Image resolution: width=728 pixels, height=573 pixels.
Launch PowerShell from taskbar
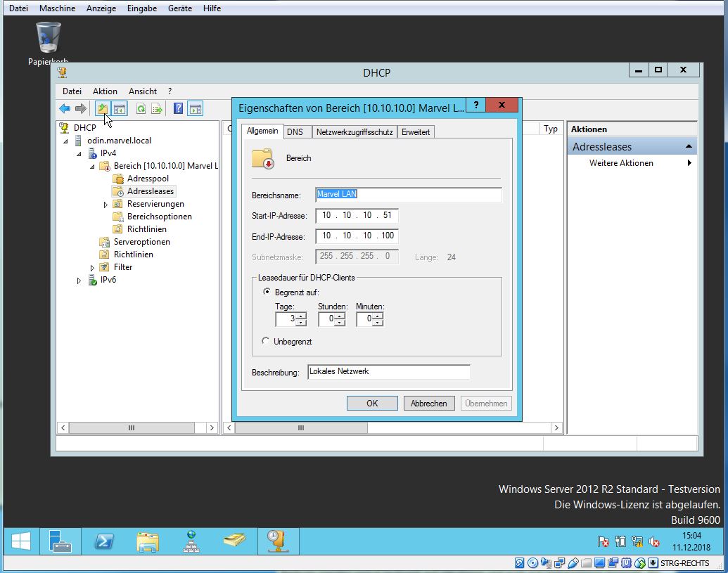(103, 541)
